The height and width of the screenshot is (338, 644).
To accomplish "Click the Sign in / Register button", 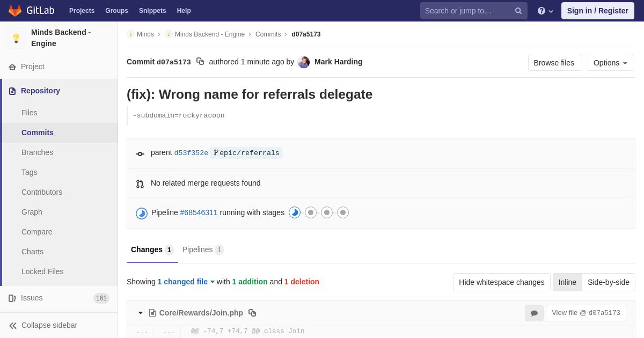I will coord(597,11).
